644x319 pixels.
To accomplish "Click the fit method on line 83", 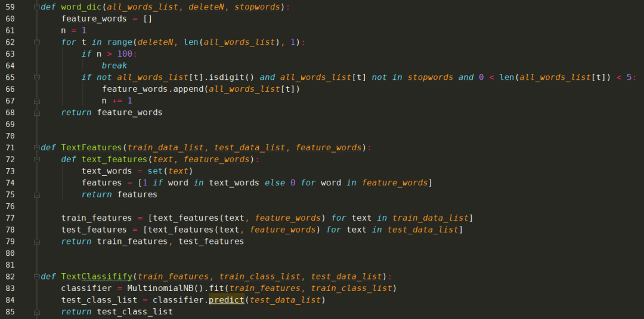I will [216, 288].
